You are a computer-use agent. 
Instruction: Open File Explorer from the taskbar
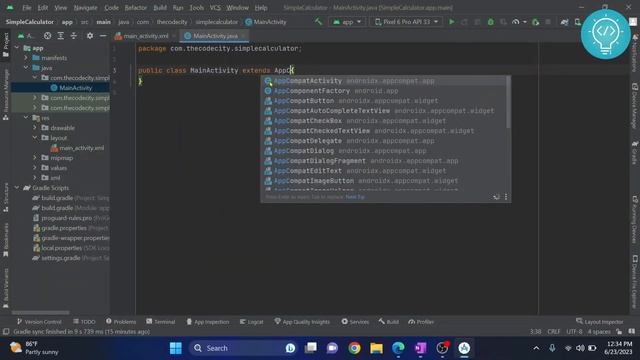[x=376, y=348]
